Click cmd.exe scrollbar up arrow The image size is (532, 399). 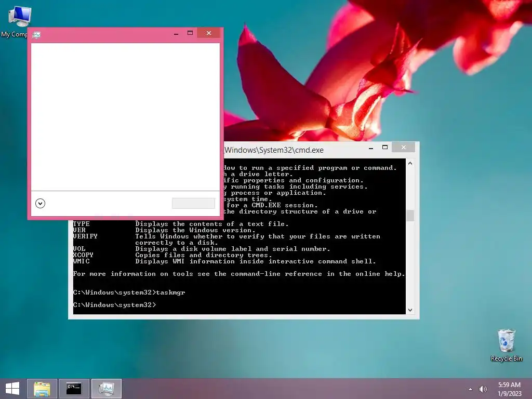410,163
